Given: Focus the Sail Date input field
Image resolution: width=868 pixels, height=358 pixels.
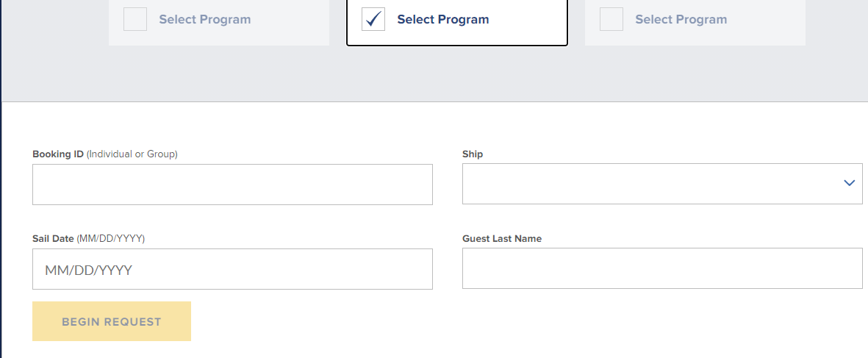Looking at the screenshot, I should point(232,269).
